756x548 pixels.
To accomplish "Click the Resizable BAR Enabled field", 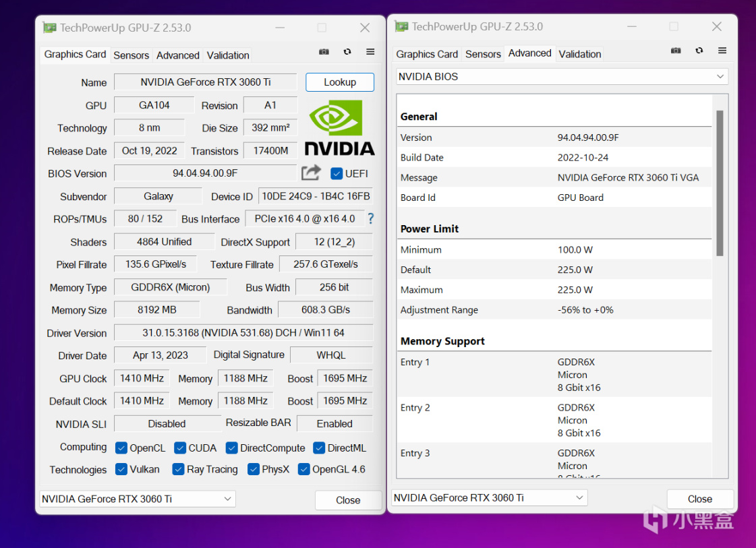I will (x=335, y=424).
